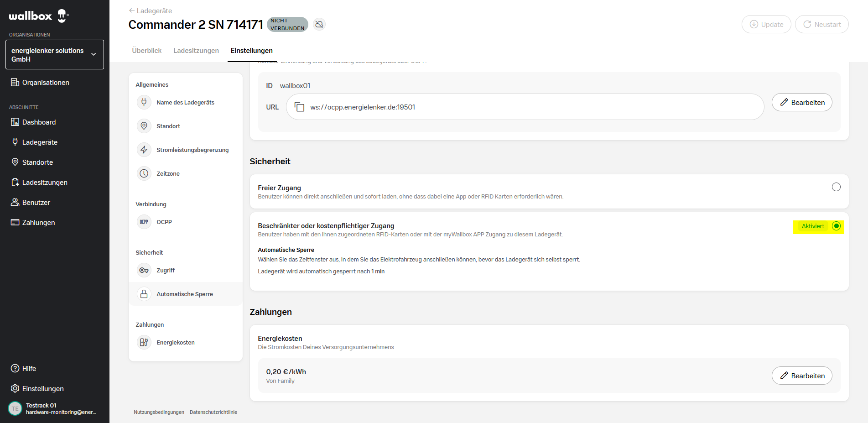This screenshot has width=868, height=423.
Task: Click the OCPP URL field
Action: [525, 107]
